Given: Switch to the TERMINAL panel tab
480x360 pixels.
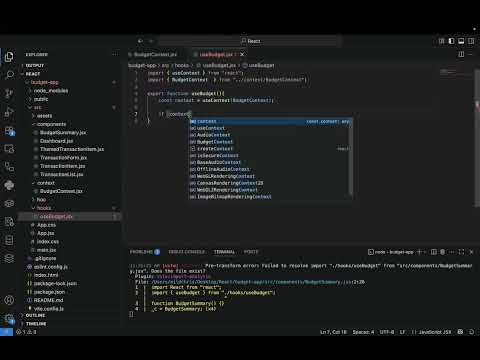Looking at the screenshot, I should pos(224,252).
